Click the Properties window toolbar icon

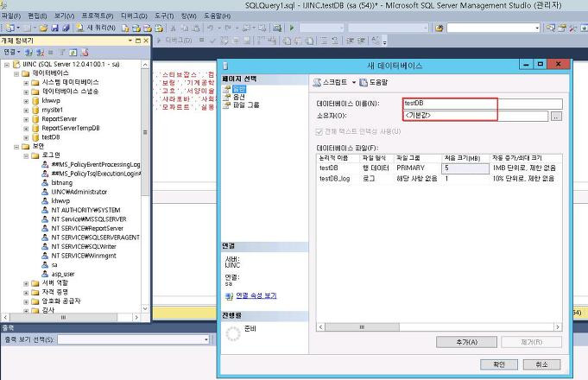pos(562,28)
